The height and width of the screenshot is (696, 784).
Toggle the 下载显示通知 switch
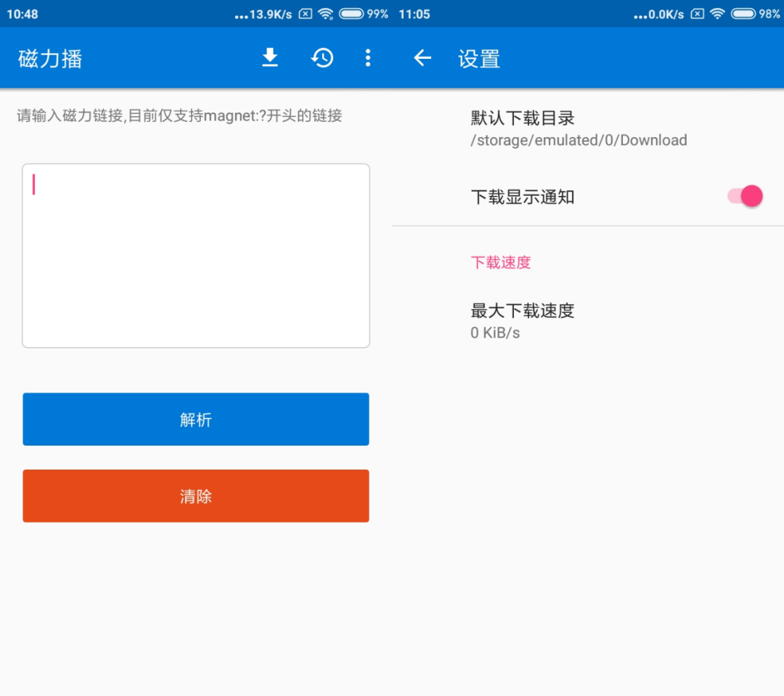[x=745, y=196]
